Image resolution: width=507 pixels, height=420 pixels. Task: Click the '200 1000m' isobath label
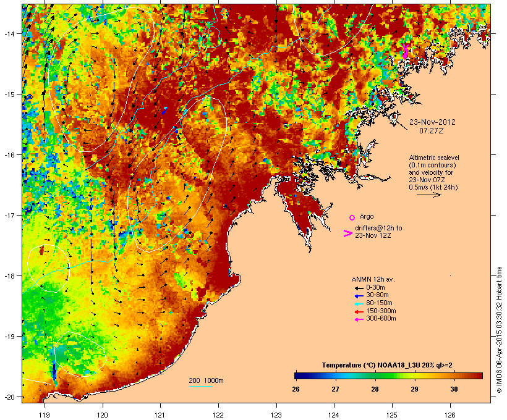click(206, 380)
